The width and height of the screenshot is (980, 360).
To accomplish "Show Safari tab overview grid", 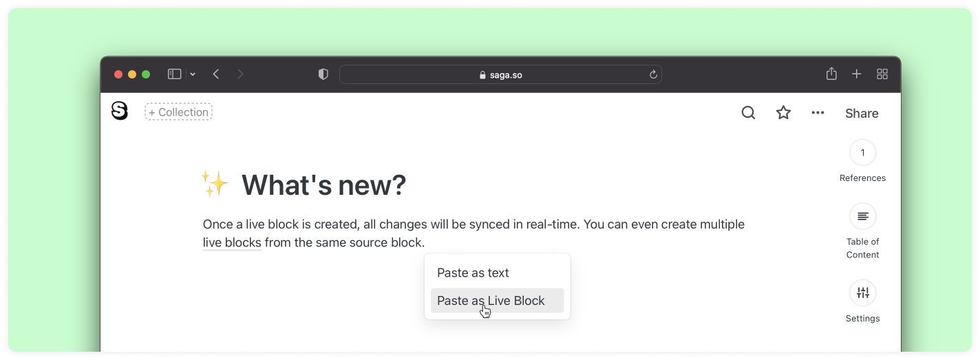I will coord(882,74).
